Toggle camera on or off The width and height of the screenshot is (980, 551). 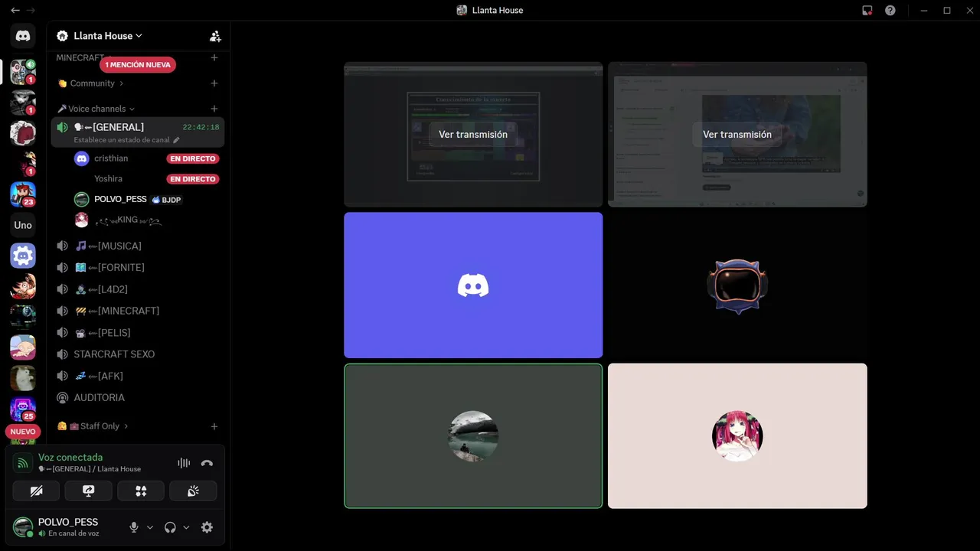pos(36,491)
